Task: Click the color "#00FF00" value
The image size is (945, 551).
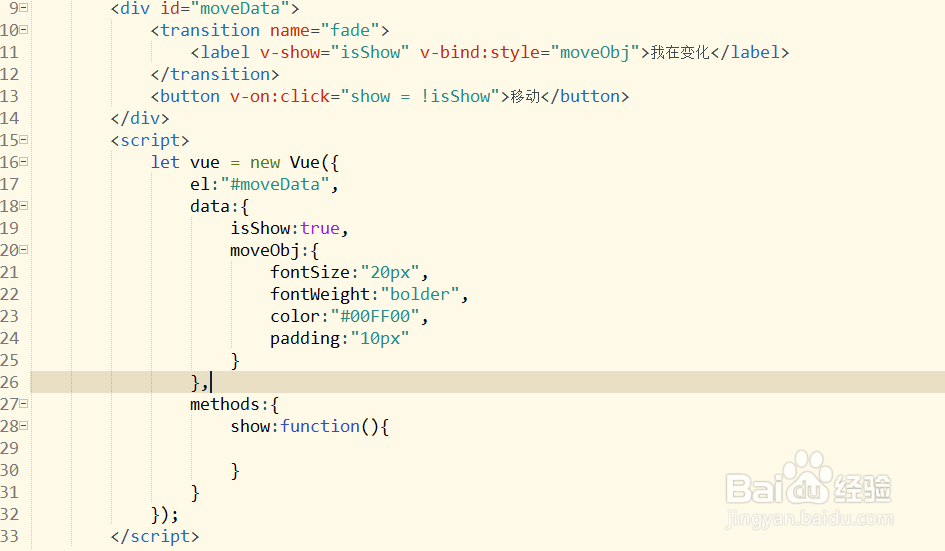Action: point(375,316)
